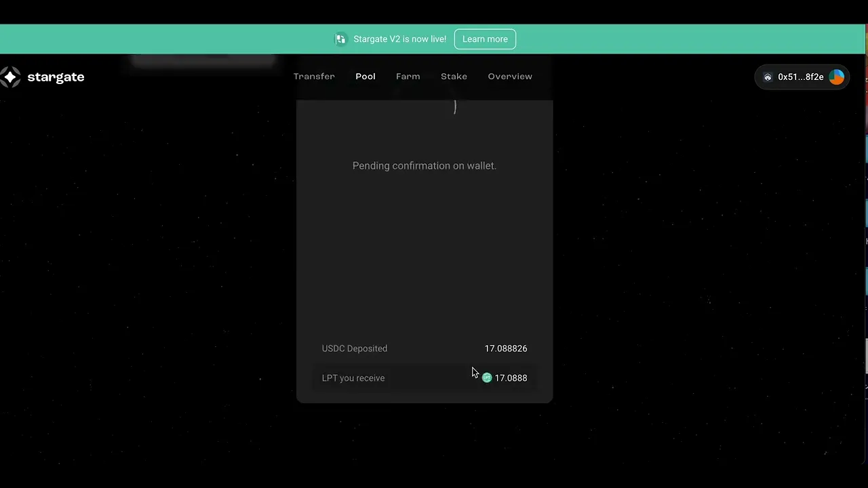Click the wallet provider icon beside the address
This screenshot has height=488, width=868.
768,77
